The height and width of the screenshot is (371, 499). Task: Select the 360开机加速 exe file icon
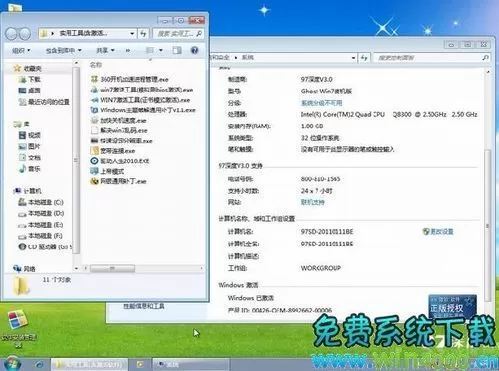click(94, 79)
